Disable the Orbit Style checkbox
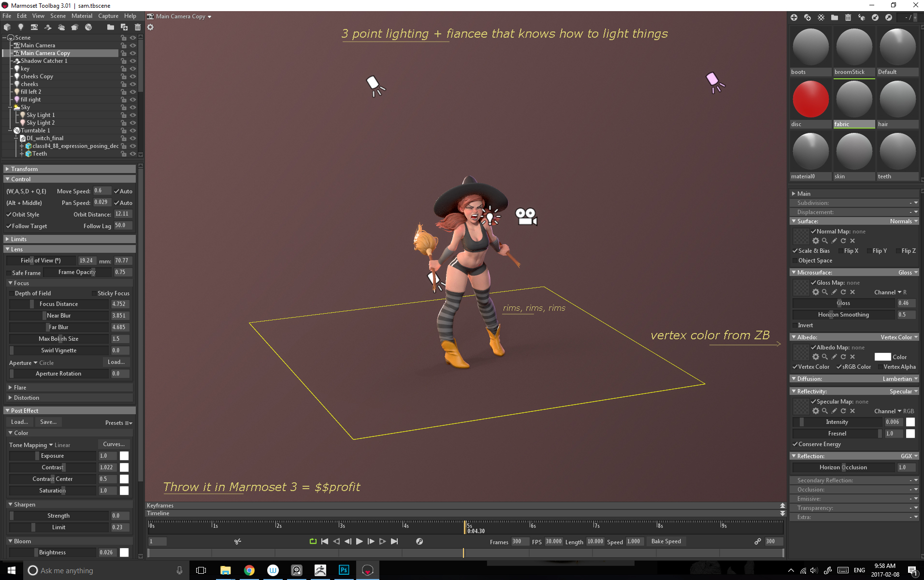 tap(9, 215)
